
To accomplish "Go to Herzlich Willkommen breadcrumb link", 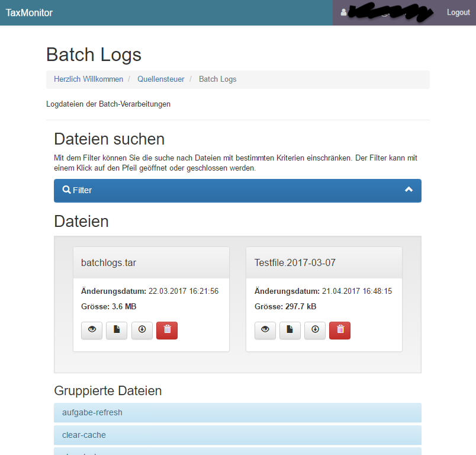I will 89,79.
